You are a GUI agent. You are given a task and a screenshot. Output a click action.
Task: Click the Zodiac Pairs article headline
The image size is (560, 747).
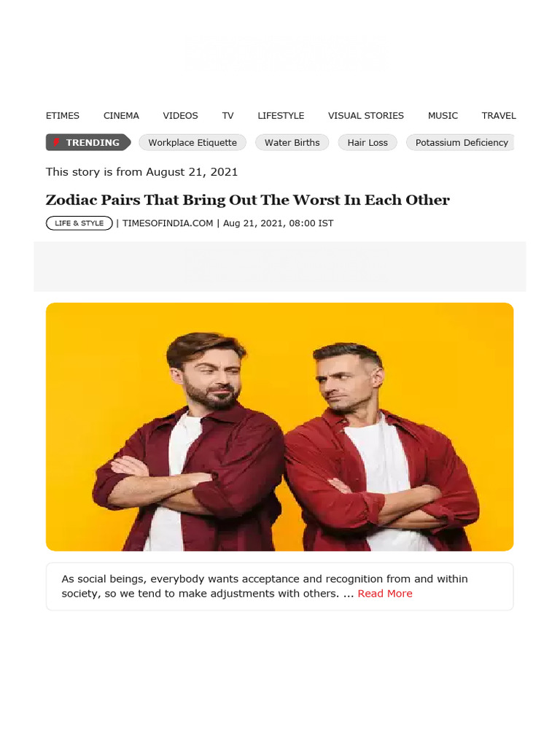pyautogui.click(x=248, y=200)
